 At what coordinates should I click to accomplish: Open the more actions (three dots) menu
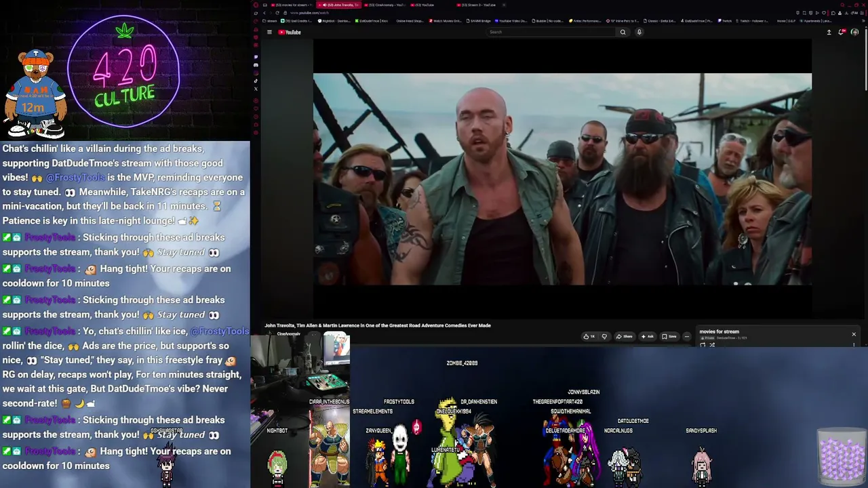[686, 336]
